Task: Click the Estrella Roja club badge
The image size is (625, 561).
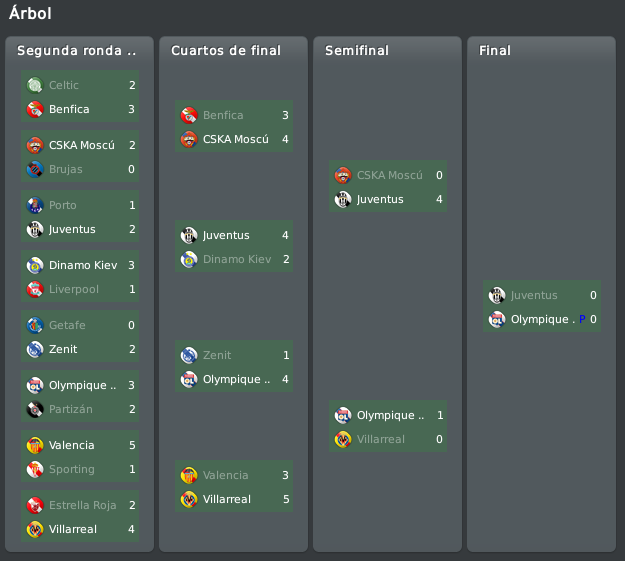Action: click(x=35, y=505)
